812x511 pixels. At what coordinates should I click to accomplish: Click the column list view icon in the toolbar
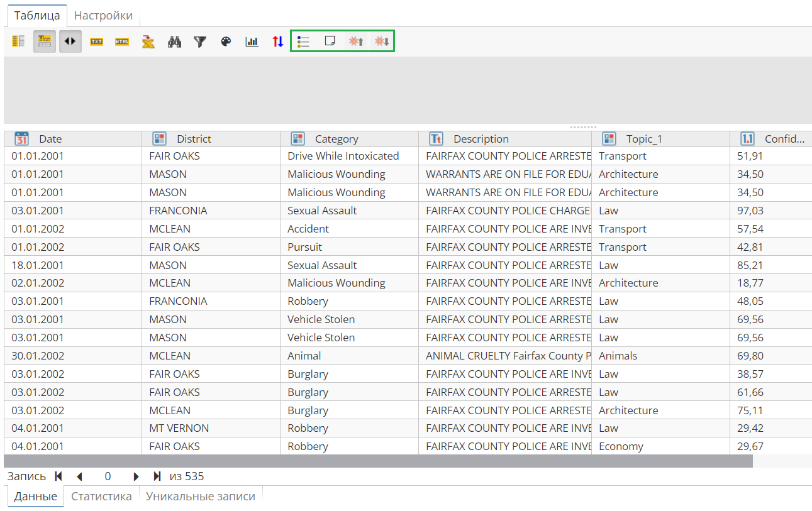point(18,41)
